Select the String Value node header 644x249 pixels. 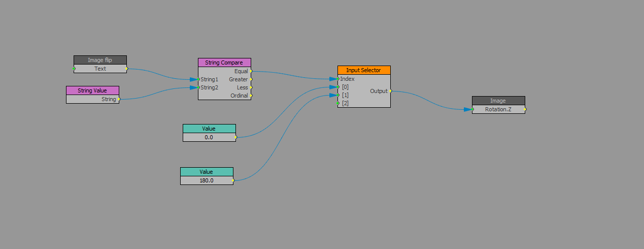coord(92,90)
